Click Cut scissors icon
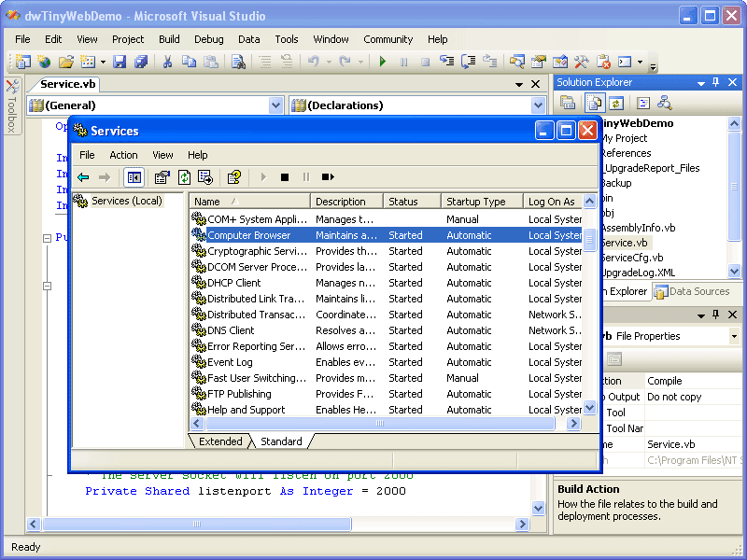This screenshot has width=747, height=560. click(x=167, y=61)
